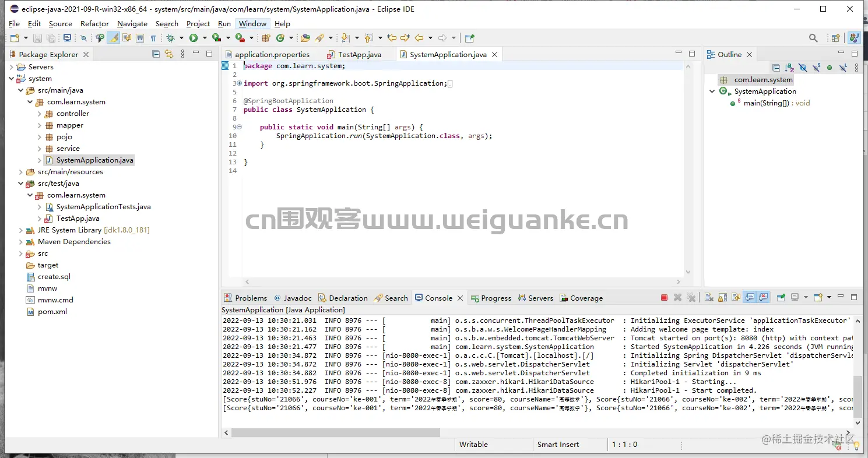Image resolution: width=868 pixels, height=458 pixels.
Task: Click the editor horizontal scrollbar track
Action: tap(463, 281)
